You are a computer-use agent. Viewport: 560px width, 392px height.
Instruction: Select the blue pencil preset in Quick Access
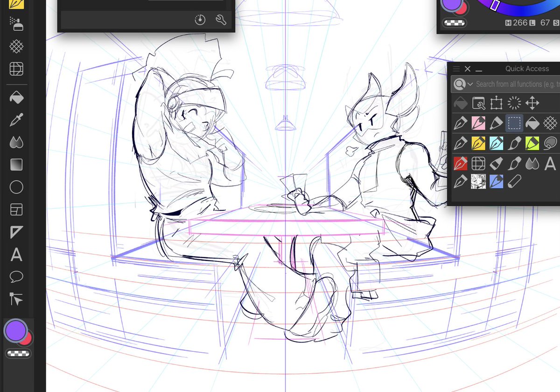point(497,182)
